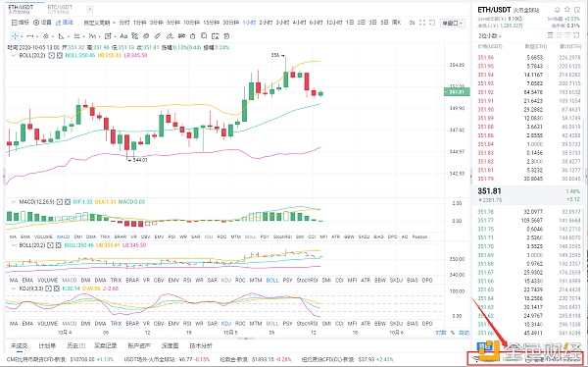Open MACD indicator settings icon

tap(60, 202)
